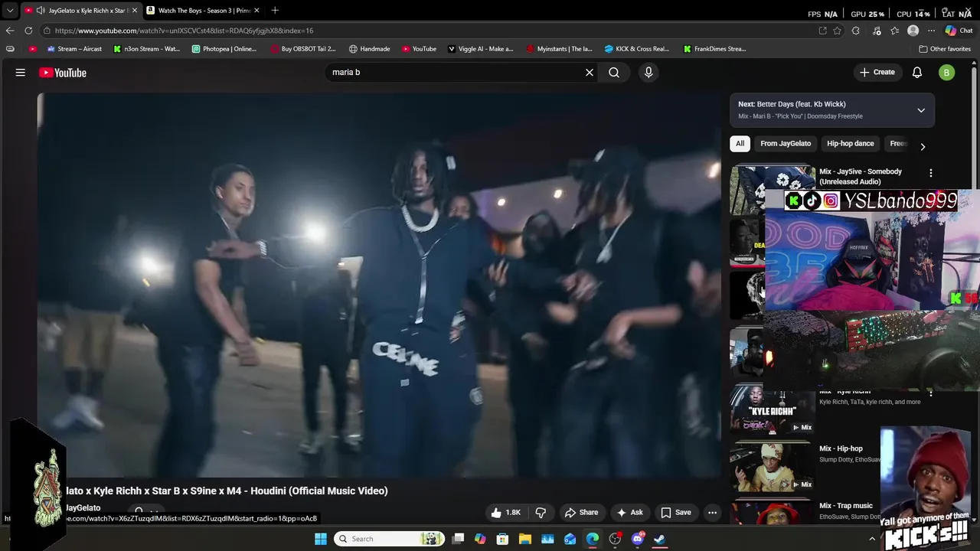Expand the Next up playlist panel

[921, 110]
